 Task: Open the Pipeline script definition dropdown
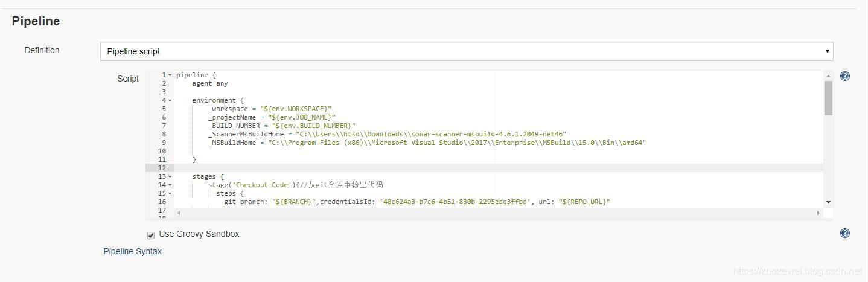click(x=466, y=51)
